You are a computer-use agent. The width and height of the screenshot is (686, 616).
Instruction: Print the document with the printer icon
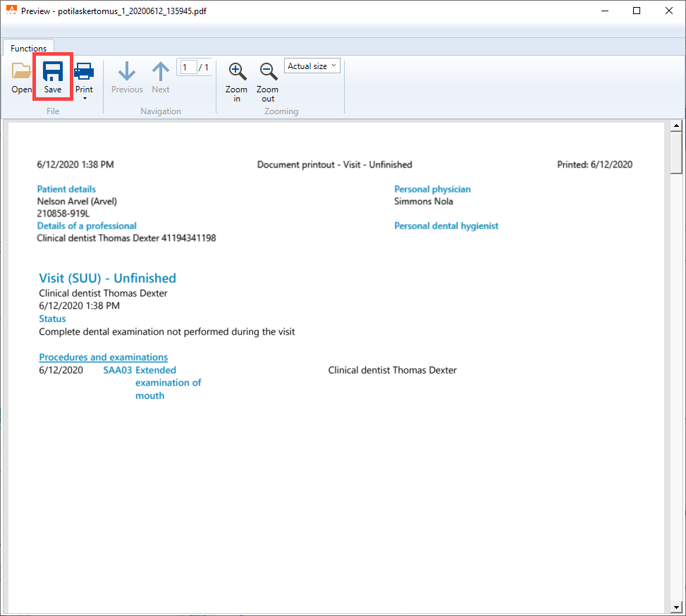coord(84,72)
